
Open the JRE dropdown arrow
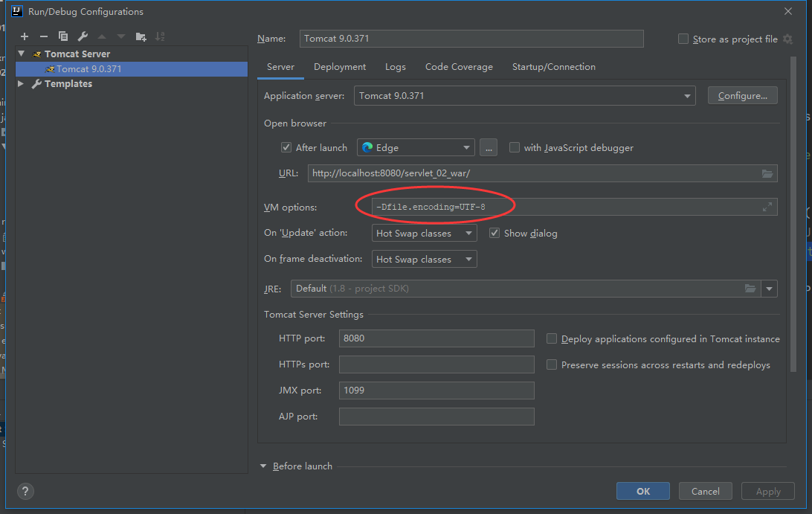click(769, 289)
